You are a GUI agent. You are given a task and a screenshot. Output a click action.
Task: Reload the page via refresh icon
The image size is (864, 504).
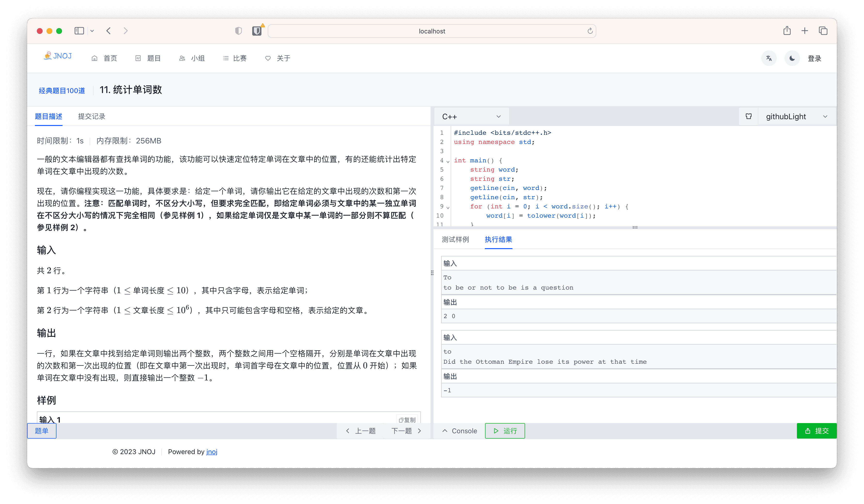(x=590, y=31)
